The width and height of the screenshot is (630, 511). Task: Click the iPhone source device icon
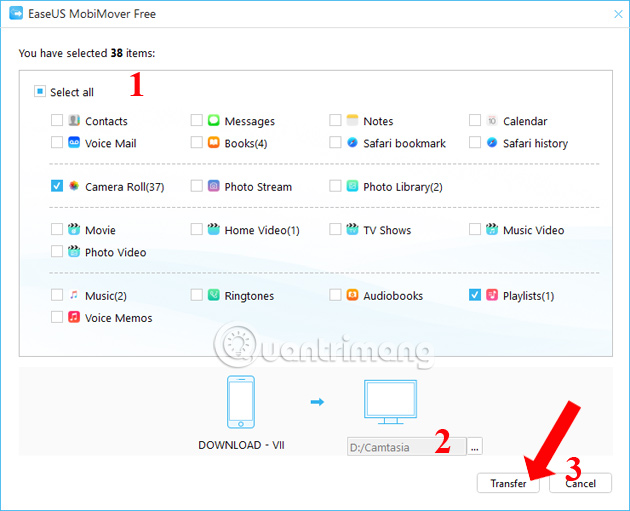pos(241,402)
